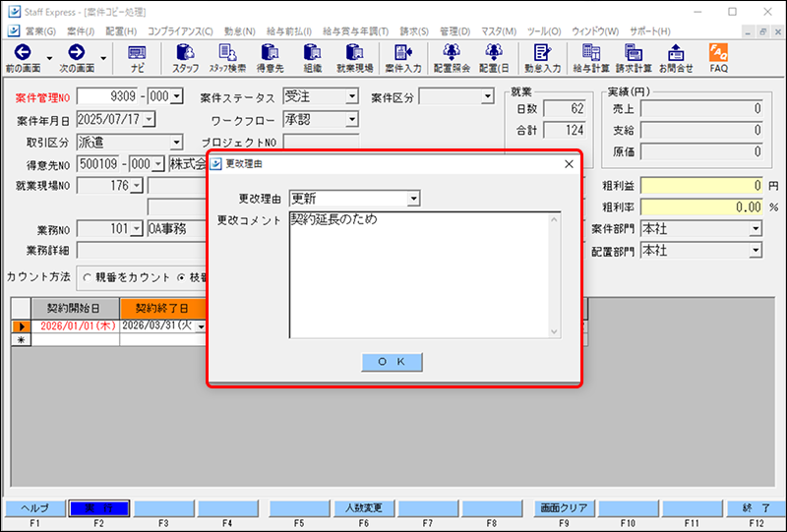Click the 更改理由 dialog title icon
The height and width of the screenshot is (532, 787).
215,163
